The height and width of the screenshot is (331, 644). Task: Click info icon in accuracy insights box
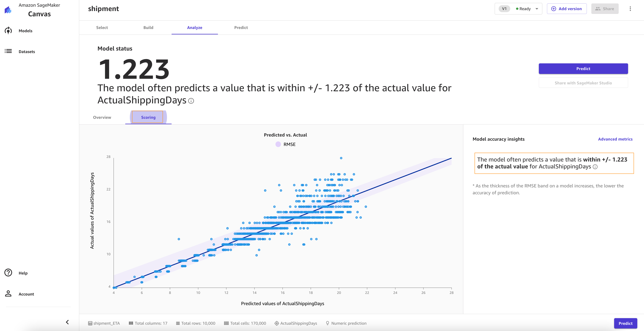[595, 167]
